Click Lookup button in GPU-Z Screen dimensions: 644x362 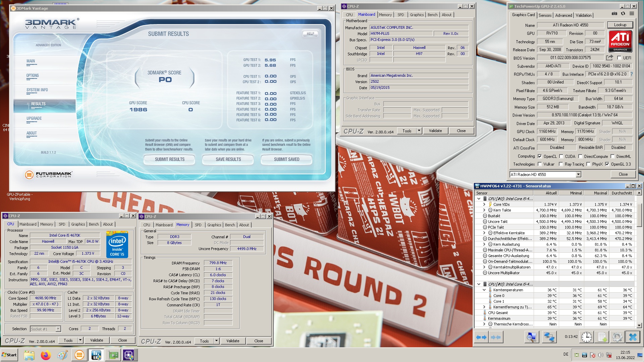point(620,25)
